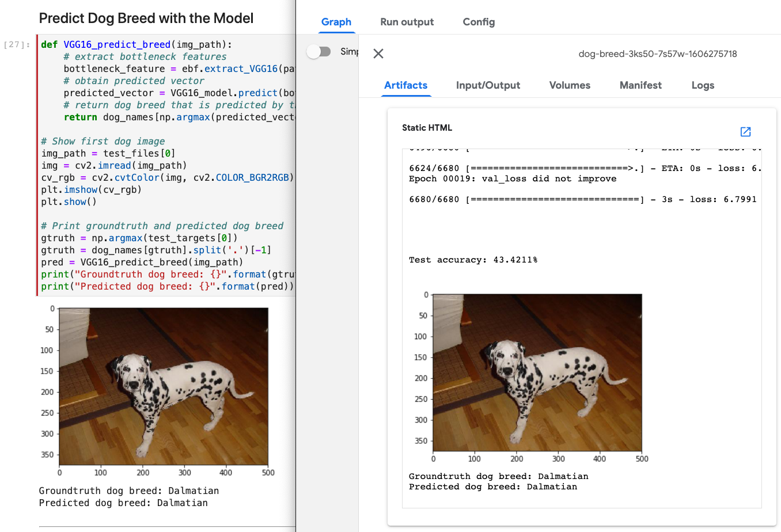781x532 pixels.
Task: Click the '# obtain predicted vector' comment
Action: [x=134, y=81]
